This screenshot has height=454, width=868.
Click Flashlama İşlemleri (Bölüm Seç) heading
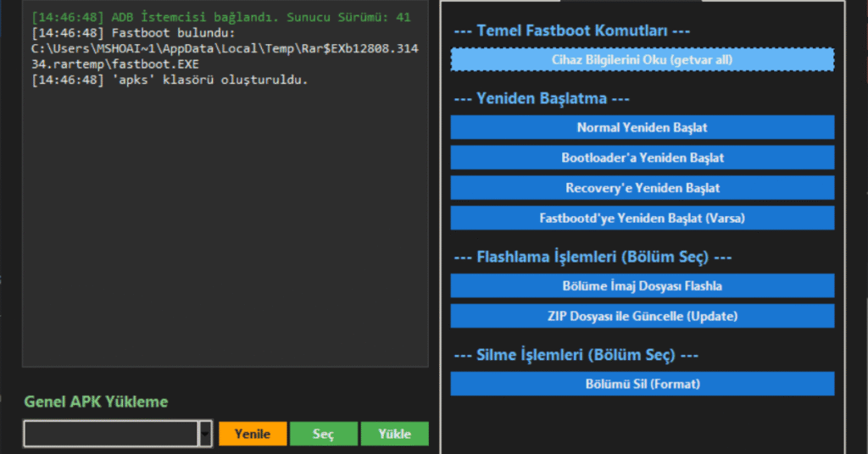coord(593,257)
